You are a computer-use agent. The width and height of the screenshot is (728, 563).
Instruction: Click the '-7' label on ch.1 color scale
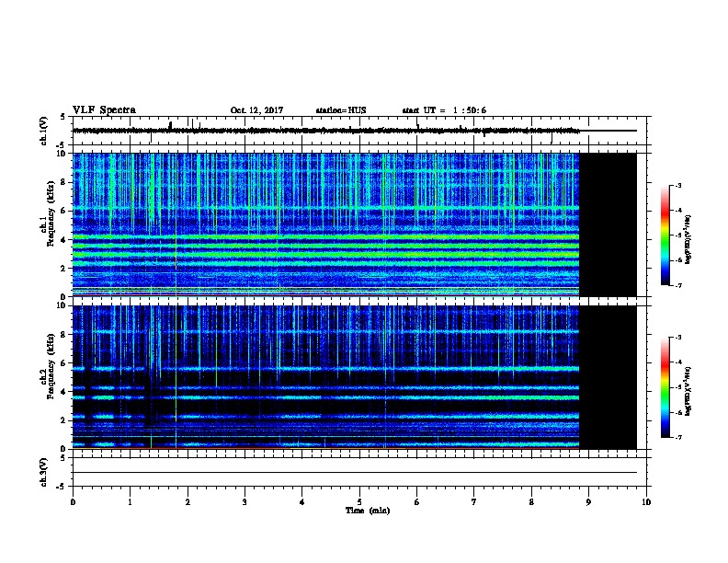coord(677,285)
